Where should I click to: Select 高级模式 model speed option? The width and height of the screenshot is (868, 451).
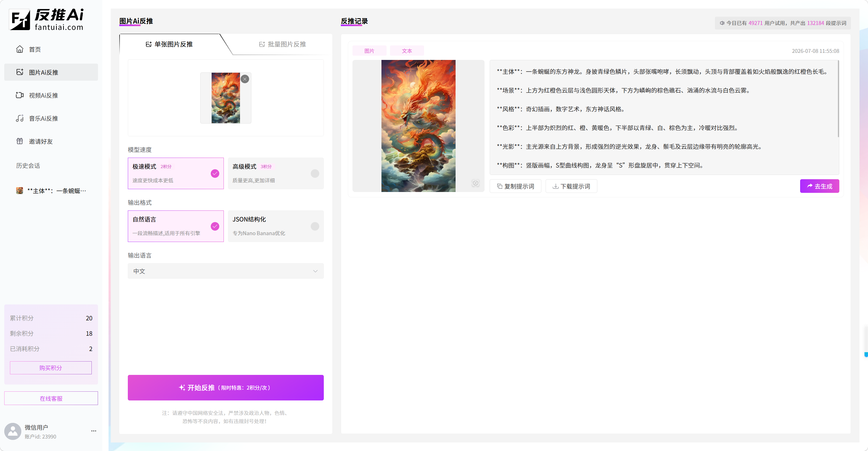click(276, 174)
